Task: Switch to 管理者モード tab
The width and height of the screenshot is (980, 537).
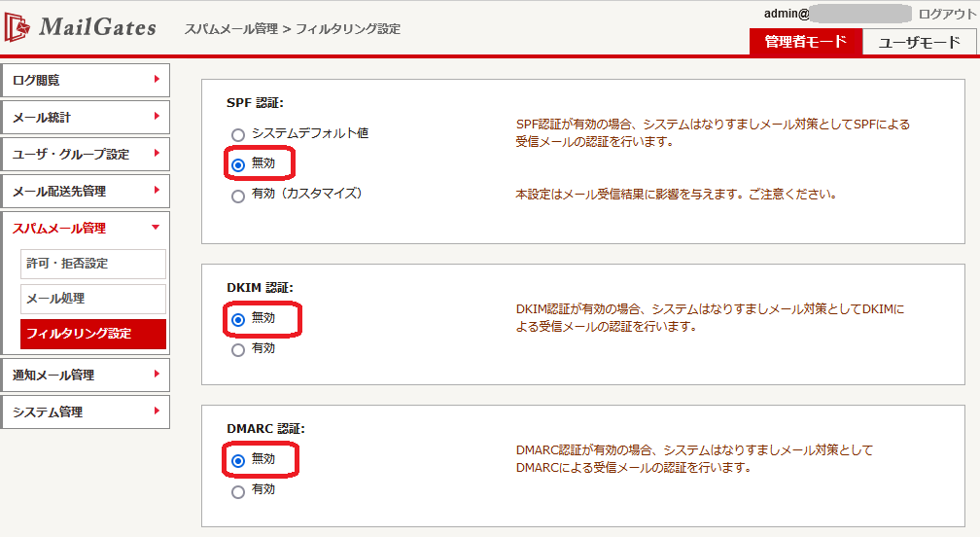Action: [805, 42]
